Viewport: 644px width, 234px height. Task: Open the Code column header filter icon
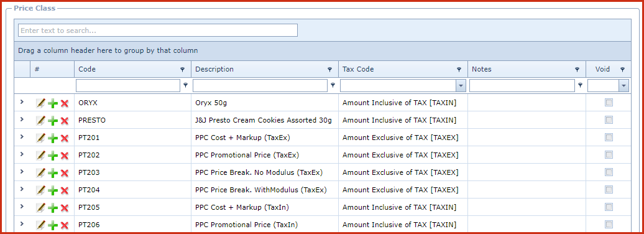click(x=183, y=70)
